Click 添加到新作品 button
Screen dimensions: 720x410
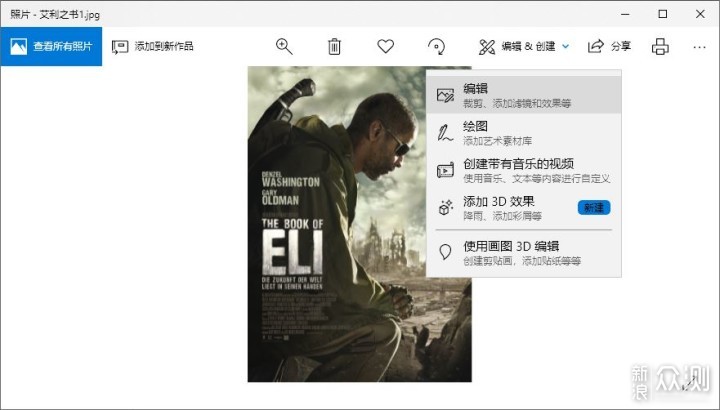click(x=152, y=46)
